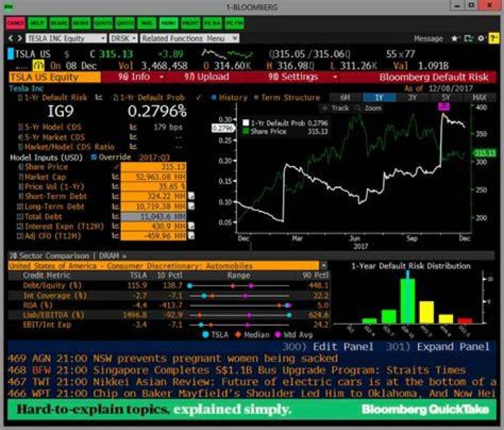
Task: Open the 97 Upload menu item
Action: pyautogui.click(x=206, y=77)
